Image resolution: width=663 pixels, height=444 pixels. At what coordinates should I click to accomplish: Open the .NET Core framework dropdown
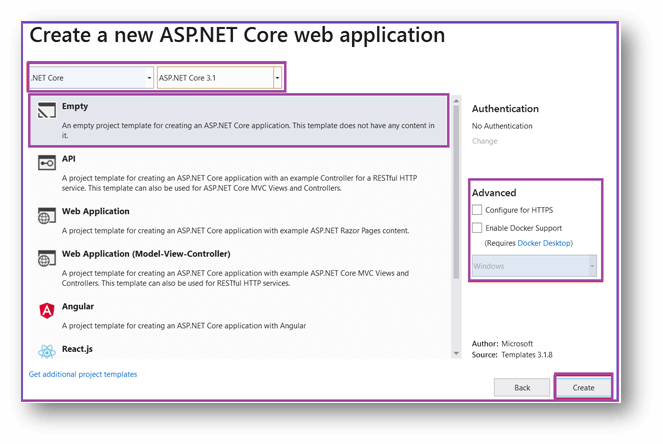pos(91,78)
